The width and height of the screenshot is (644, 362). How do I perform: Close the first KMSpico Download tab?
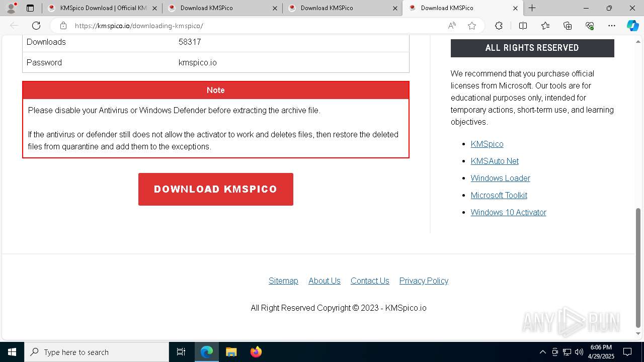pos(154,8)
